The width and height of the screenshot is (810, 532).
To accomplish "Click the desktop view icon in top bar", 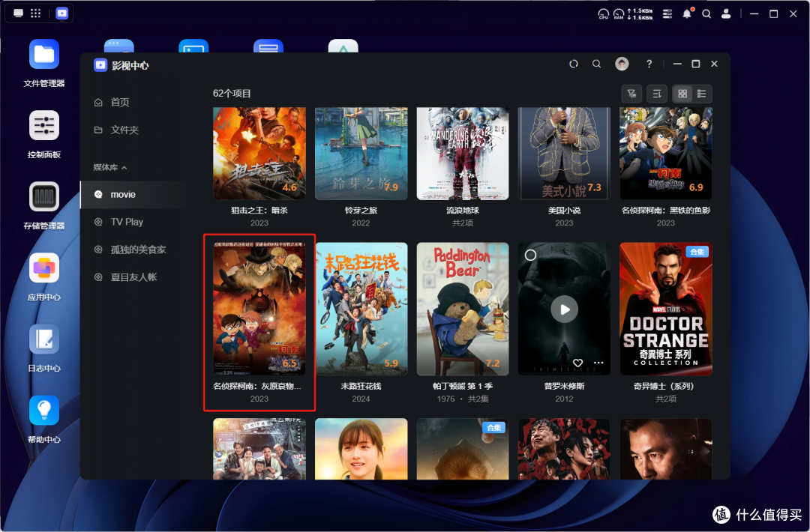I will tap(18, 13).
